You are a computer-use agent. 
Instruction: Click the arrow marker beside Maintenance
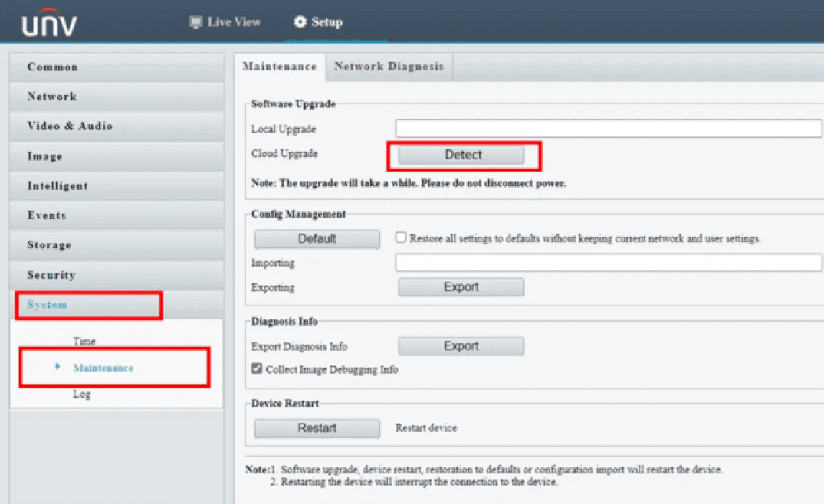pyautogui.click(x=57, y=367)
